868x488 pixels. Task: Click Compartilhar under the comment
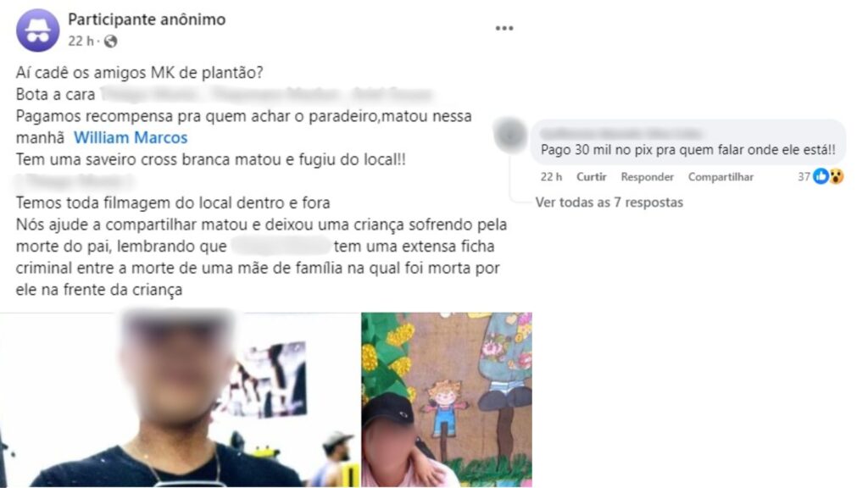(721, 177)
